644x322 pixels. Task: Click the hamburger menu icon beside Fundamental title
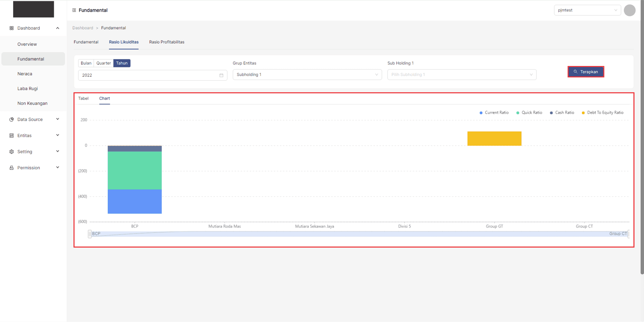click(74, 10)
